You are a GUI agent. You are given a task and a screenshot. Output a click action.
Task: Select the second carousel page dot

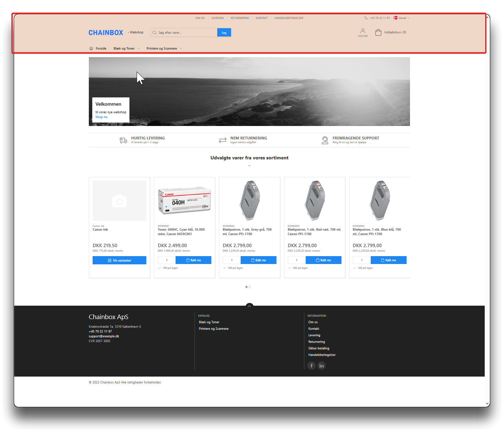(x=250, y=287)
